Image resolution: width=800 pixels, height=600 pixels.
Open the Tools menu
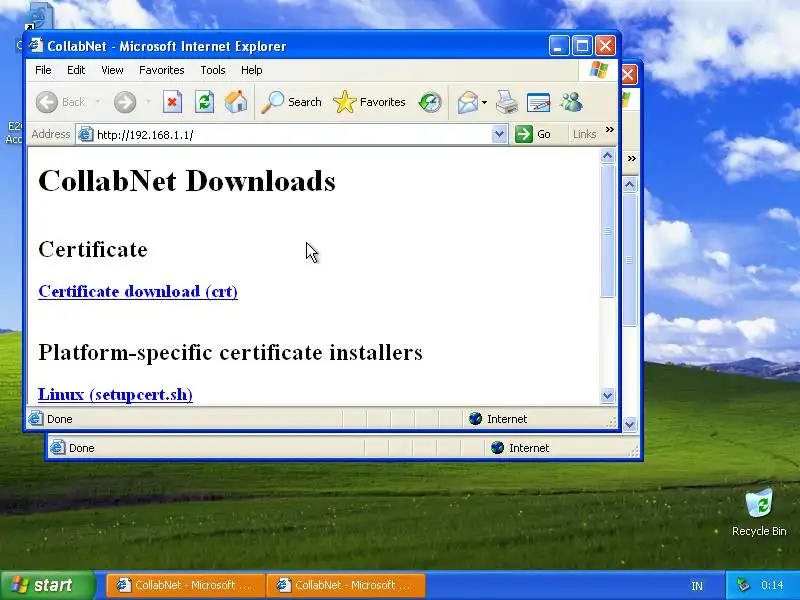pos(213,70)
